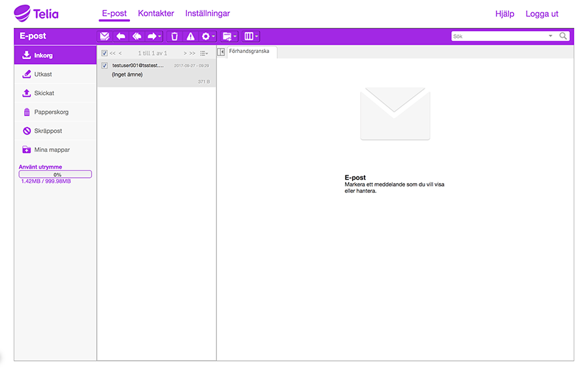This screenshot has width=588, height=368.
Task: Click the reply arrow icon
Action: pyautogui.click(x=121, y=37)
